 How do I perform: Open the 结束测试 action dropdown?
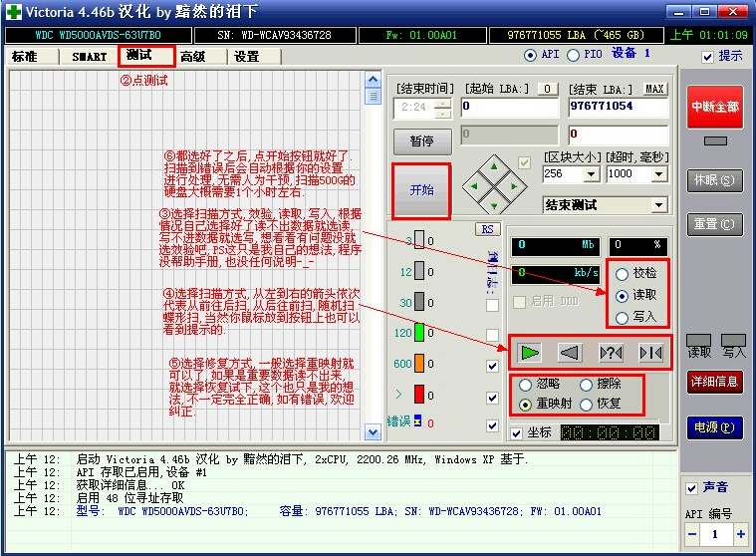[x=658, y=205]
